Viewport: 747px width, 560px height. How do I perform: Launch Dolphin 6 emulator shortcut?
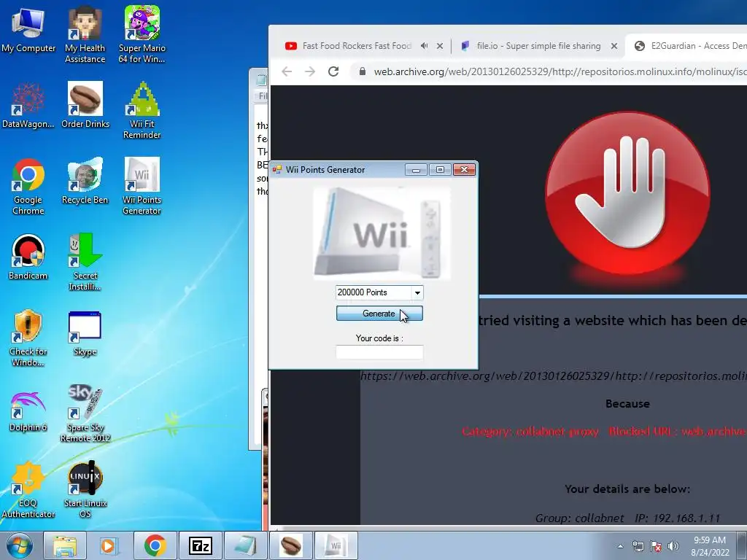point(28,410)
